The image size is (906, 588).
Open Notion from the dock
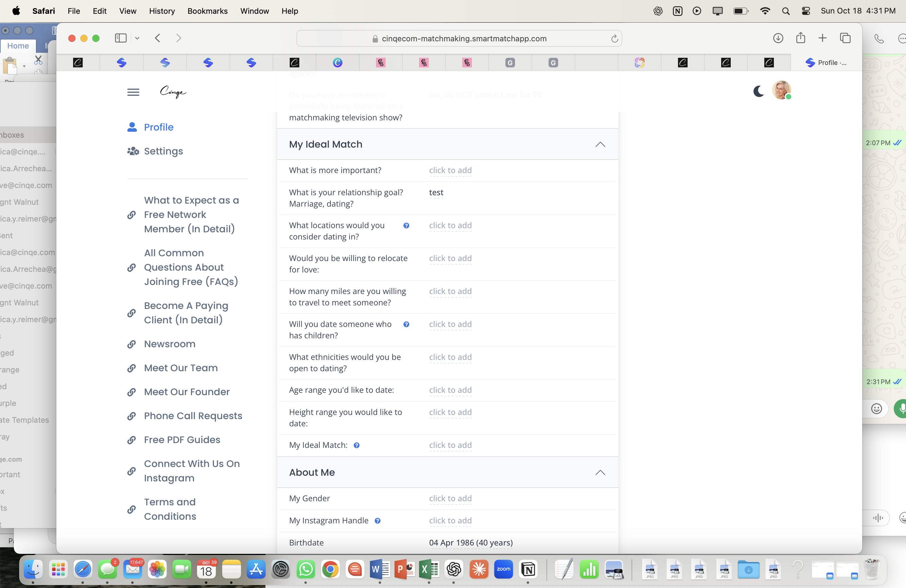(528, 569)
